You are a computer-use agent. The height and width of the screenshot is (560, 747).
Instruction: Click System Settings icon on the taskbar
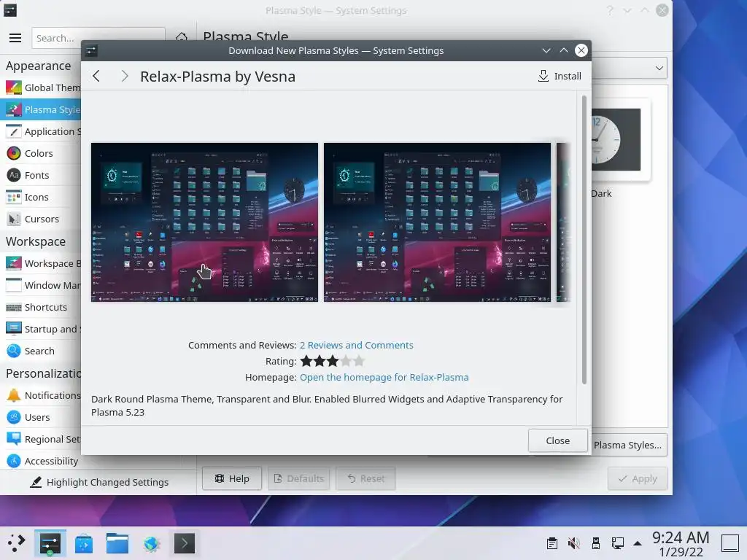[50, 543]
